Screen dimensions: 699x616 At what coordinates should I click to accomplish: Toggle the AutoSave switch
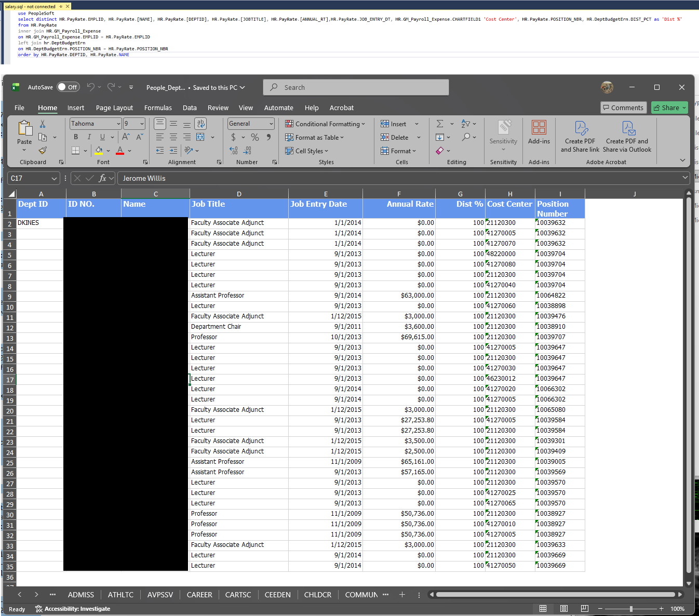(68, 87)
